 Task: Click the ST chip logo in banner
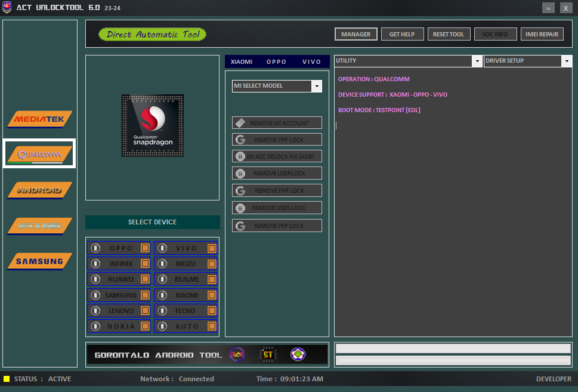[x=268, y=354]
